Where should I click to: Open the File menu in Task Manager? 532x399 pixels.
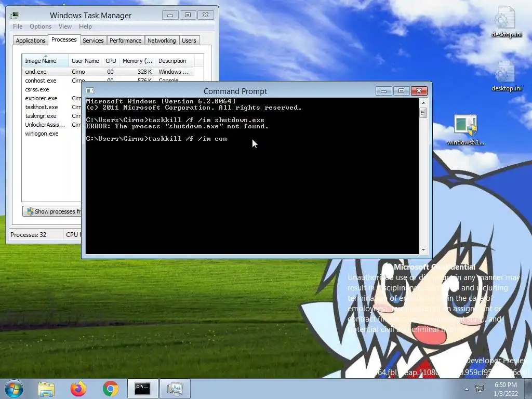coord(18,26)
